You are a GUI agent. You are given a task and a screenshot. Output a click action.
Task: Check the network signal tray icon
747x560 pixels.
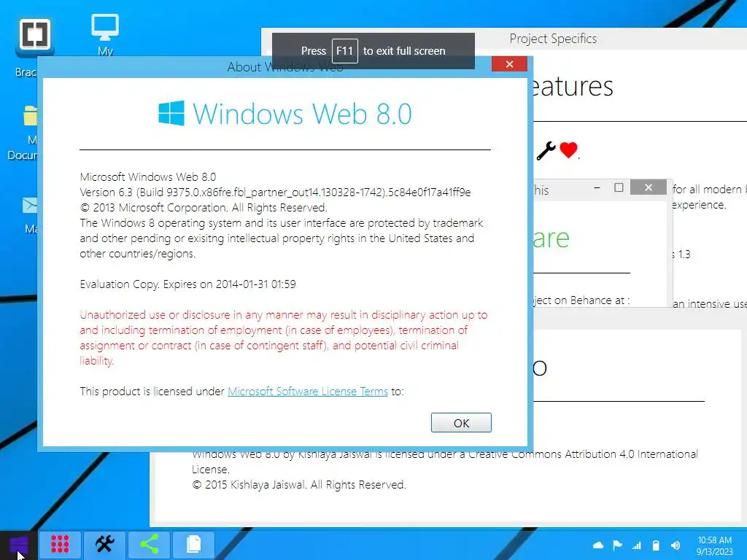tap(636, 545)
